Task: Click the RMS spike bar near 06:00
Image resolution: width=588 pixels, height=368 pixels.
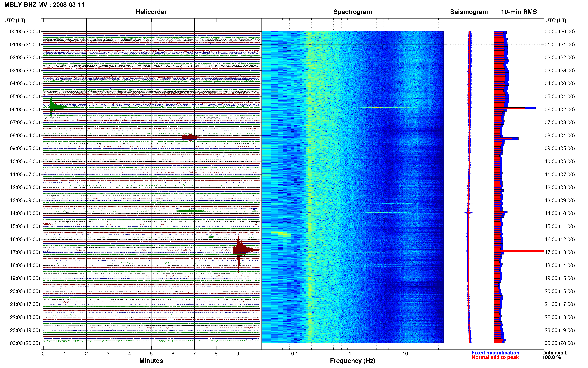Action: point(515,108)
